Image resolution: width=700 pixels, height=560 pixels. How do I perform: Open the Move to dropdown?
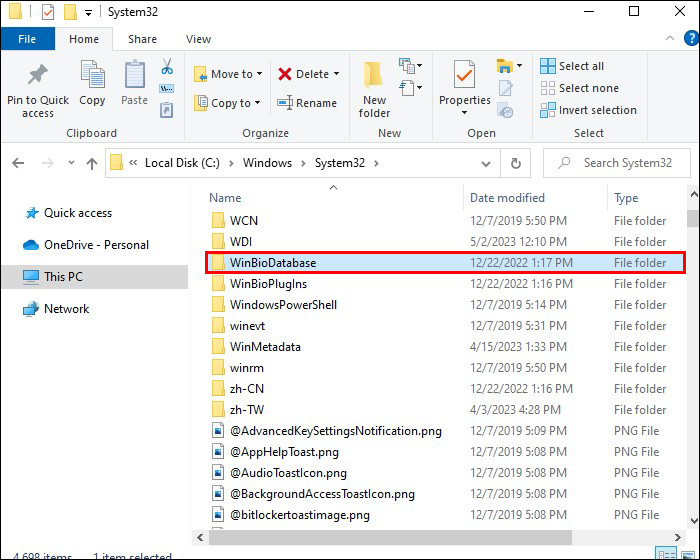coord(228,74)
